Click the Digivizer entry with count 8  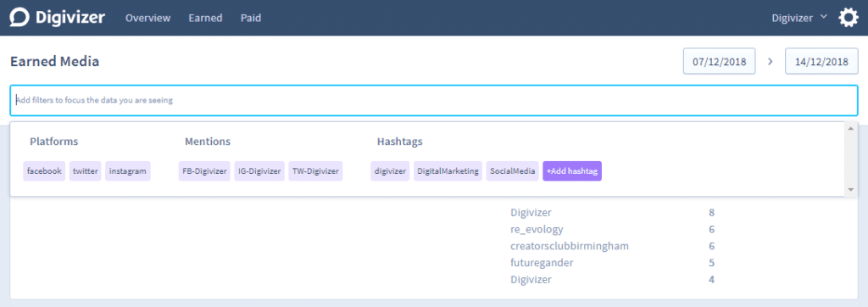coord(531,212)
